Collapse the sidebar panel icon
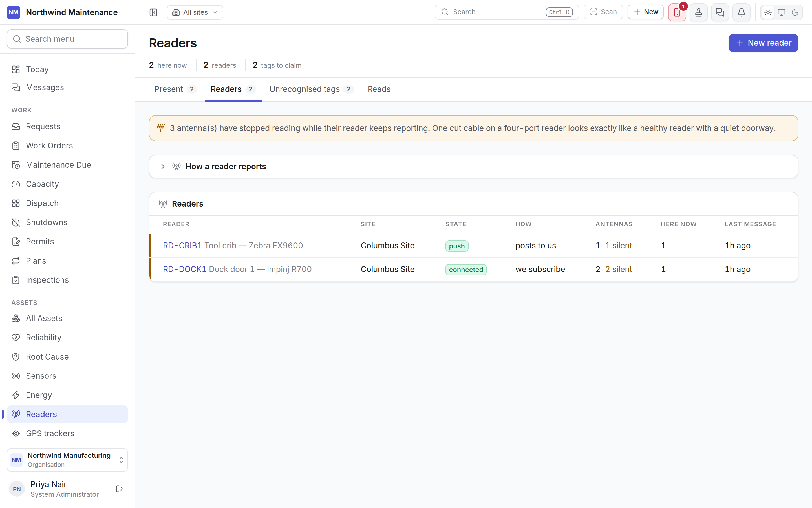This screenshot has width=812, height=508. click(153, 12)
